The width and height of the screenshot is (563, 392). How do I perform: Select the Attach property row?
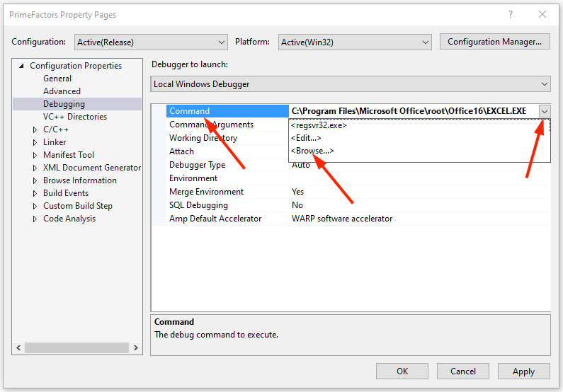pos(227,151)
